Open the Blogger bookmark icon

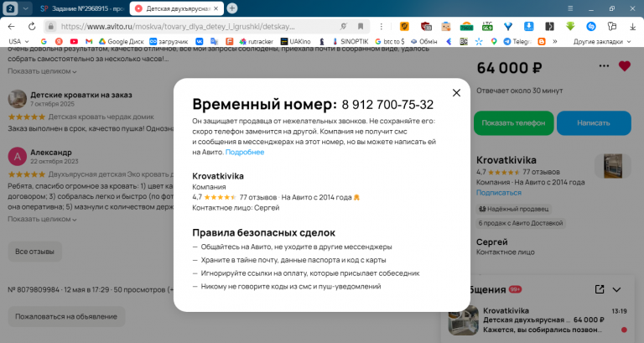point(542,41)
